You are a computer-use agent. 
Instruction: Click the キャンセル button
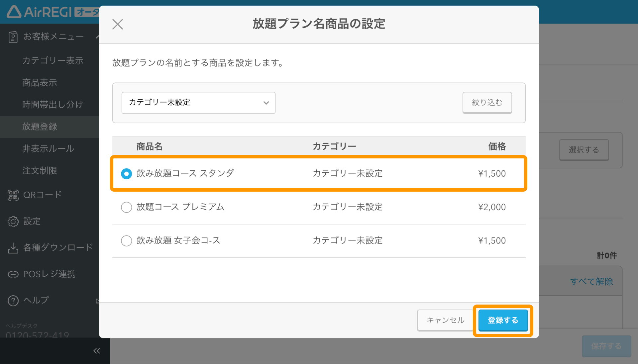[x=445, y=320]
